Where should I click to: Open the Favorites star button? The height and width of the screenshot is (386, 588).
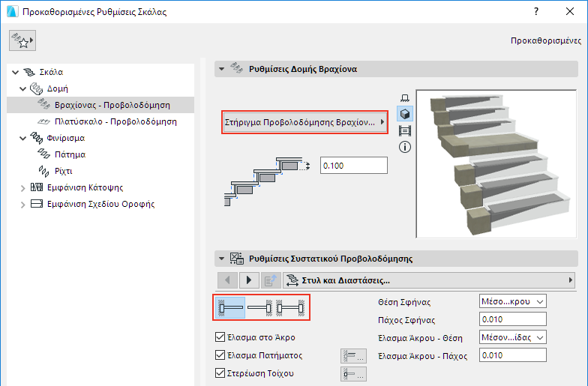(22, 40)
